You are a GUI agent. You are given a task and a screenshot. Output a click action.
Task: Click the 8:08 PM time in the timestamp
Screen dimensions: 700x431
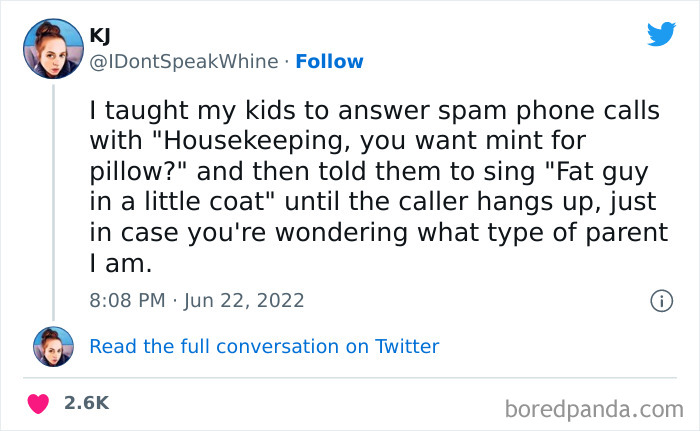coord(128,300)
